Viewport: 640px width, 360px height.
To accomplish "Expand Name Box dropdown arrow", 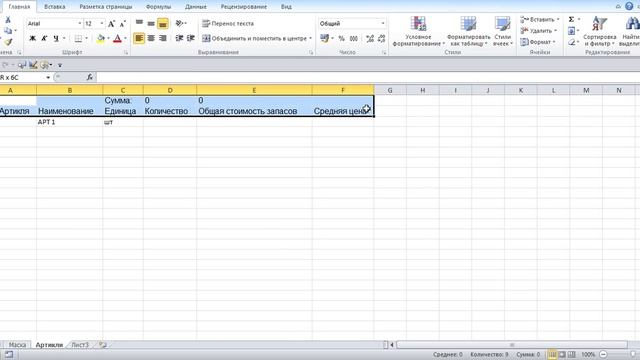I will click(x=48, y=77).
